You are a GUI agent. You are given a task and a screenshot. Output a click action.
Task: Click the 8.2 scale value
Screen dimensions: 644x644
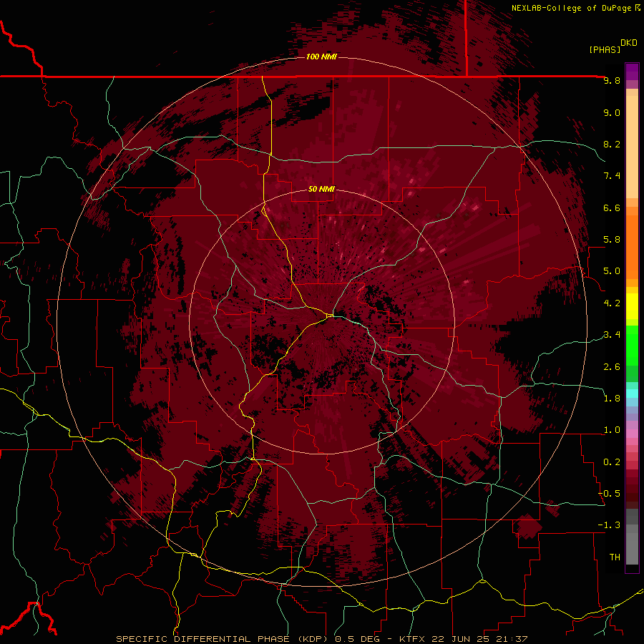click(x=612, y=144)
